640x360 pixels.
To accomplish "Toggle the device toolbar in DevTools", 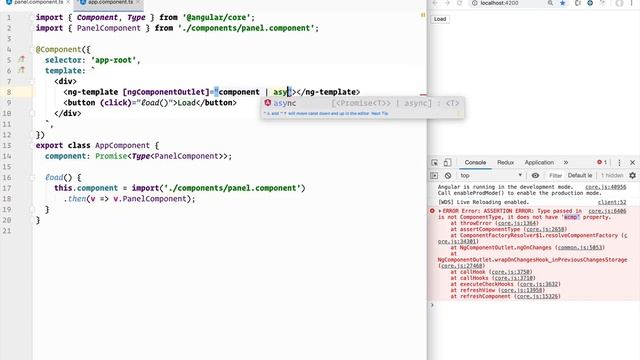I will (x=447, y=162).
